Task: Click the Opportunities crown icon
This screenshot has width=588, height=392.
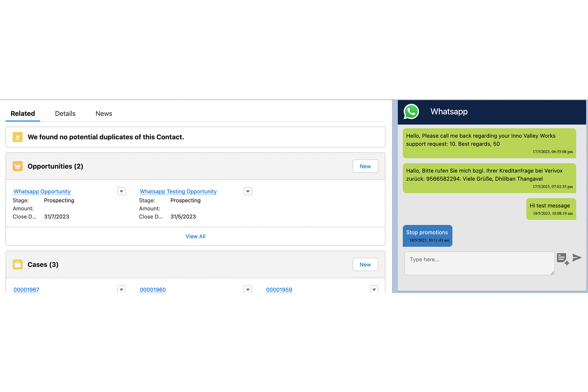Action: coord(17,166)
